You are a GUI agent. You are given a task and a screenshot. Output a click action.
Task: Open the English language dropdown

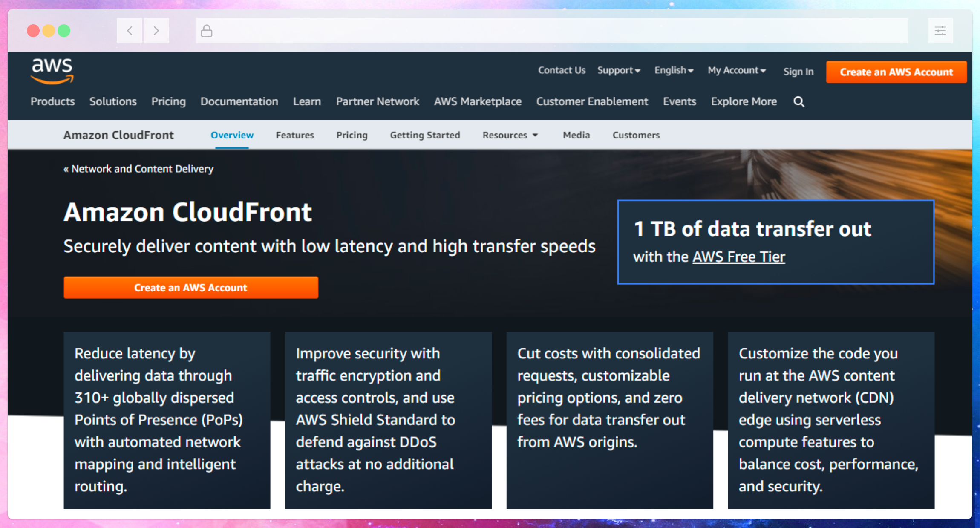click(674, 70)
